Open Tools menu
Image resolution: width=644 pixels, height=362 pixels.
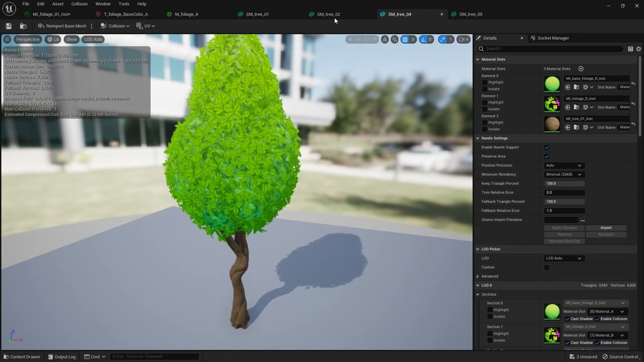pos(124,4)
